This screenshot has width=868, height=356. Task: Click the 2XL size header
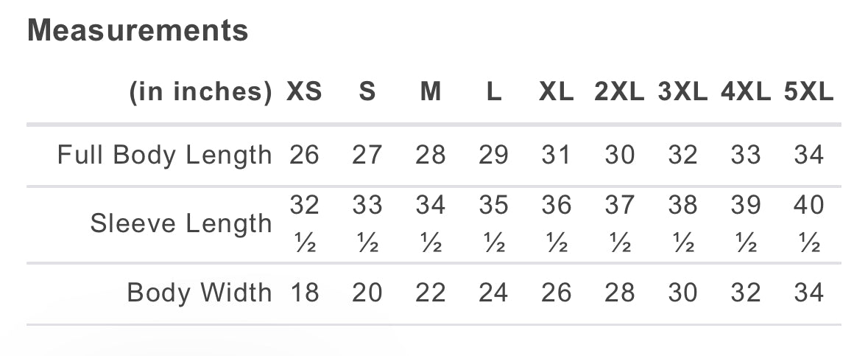tap(619, 91)
